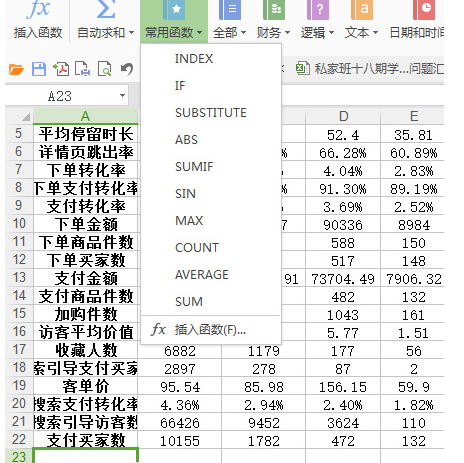Viewport: 464px width, 463px height.
Task: Choose SUMIF from the function list
Action: (x=194, y=166)
